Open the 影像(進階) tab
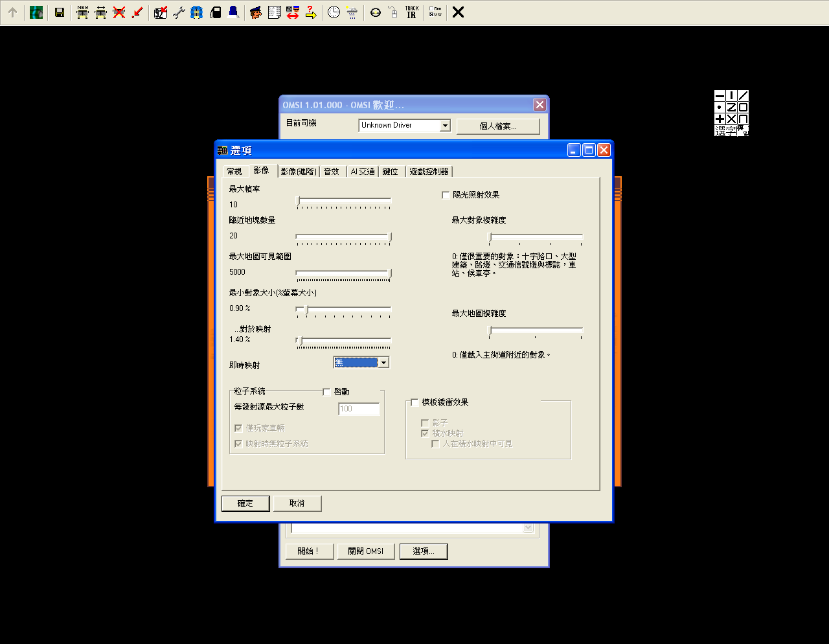 coord(299,172)
